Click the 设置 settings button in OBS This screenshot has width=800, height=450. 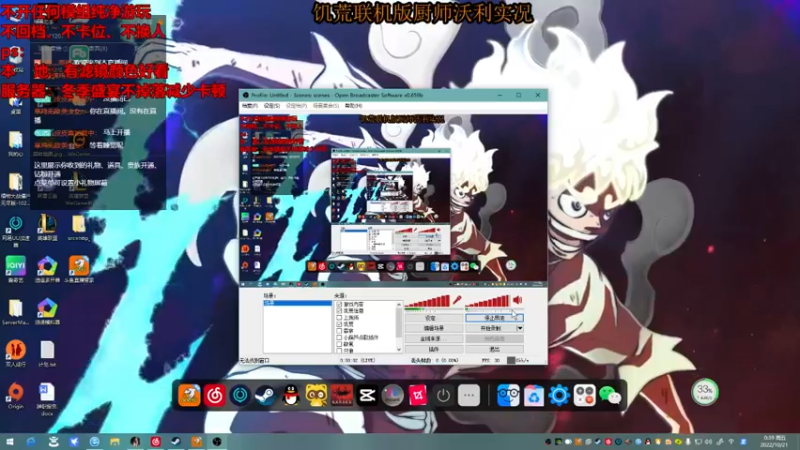pos(434,318)
